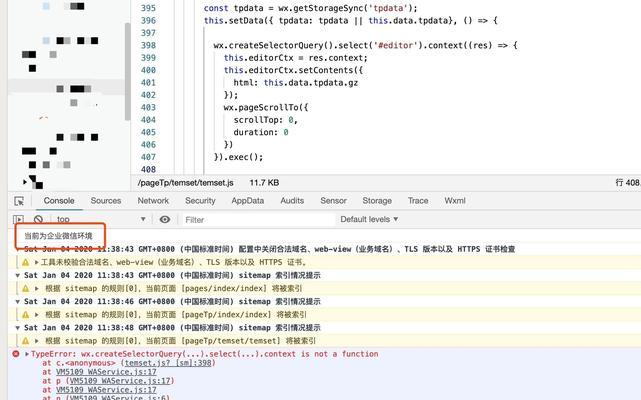Viewport: 641px width, 400px height.
Task: Click warning icon on pages/index/index row
Action: 25,289
